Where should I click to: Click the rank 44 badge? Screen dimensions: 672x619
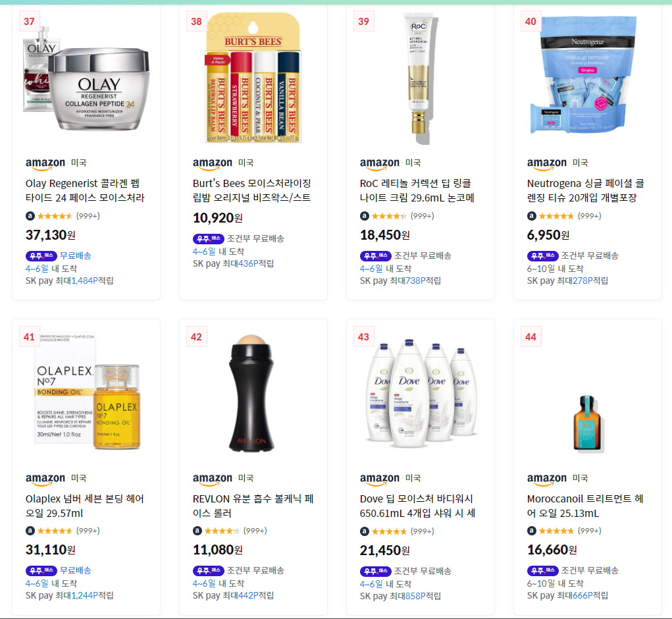click(x=530, y=337)
